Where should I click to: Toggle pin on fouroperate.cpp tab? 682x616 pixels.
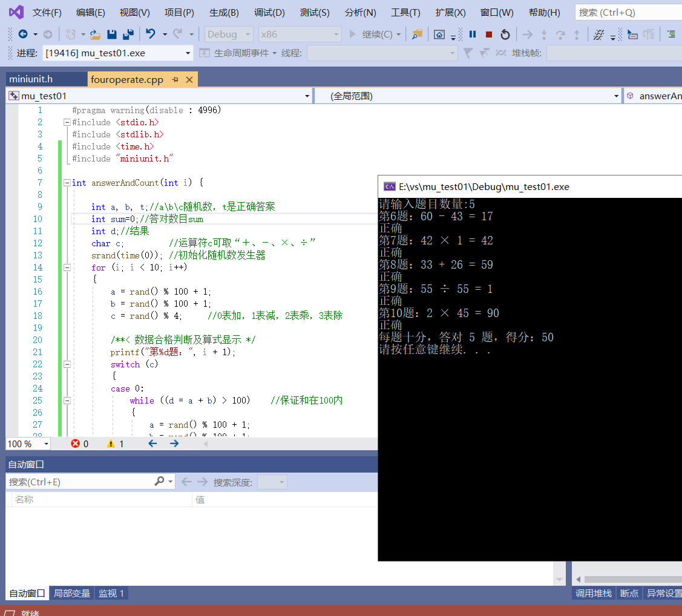tap(175, 79)
